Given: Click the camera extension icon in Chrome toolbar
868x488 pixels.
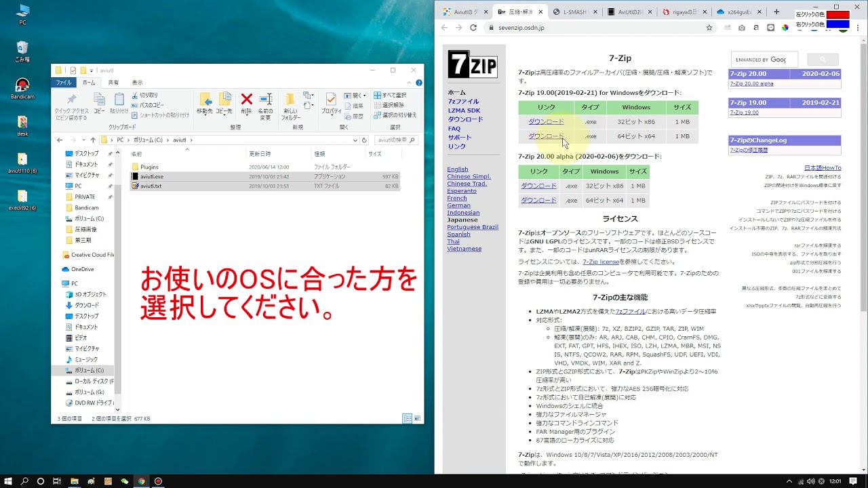Looking at the screenshot, I should click(x=741, y=28).
